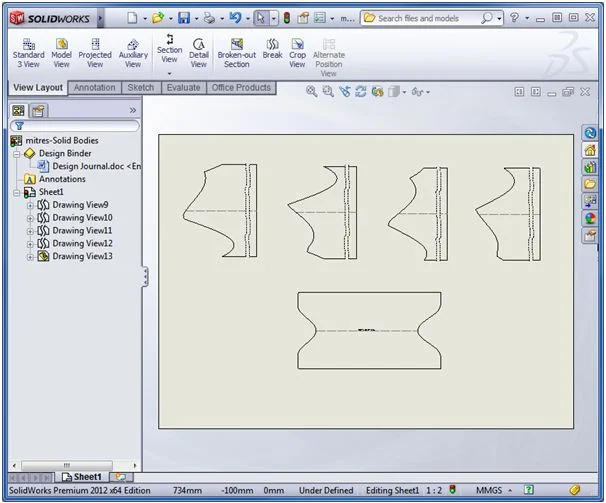The width and height of the screenshot is (606, 503).
Task: Click the Save icon in the top toolbar
Action: click(x=183, y=18)
